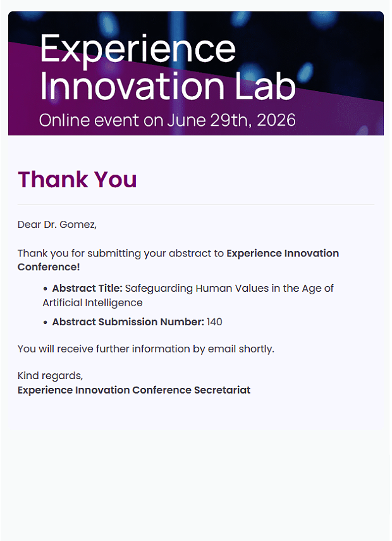This screenshot has width=392, height=541.
Task: Click the "Experience Innovation Conference Secretariat" signature
Action: [x=134, y=390]
